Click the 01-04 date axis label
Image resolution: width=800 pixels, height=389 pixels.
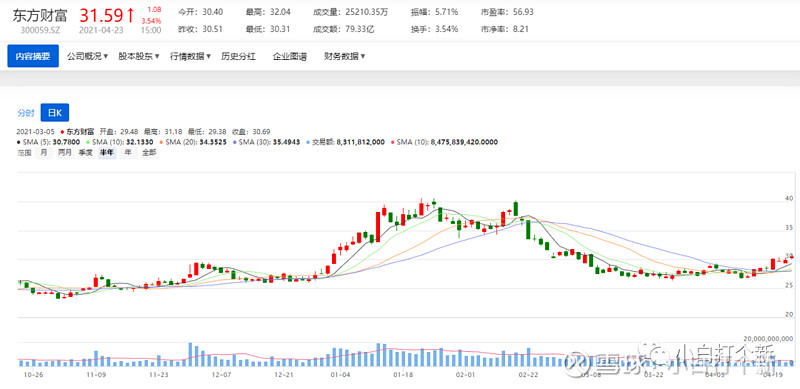pyautogui.click(x=339, y=374)
